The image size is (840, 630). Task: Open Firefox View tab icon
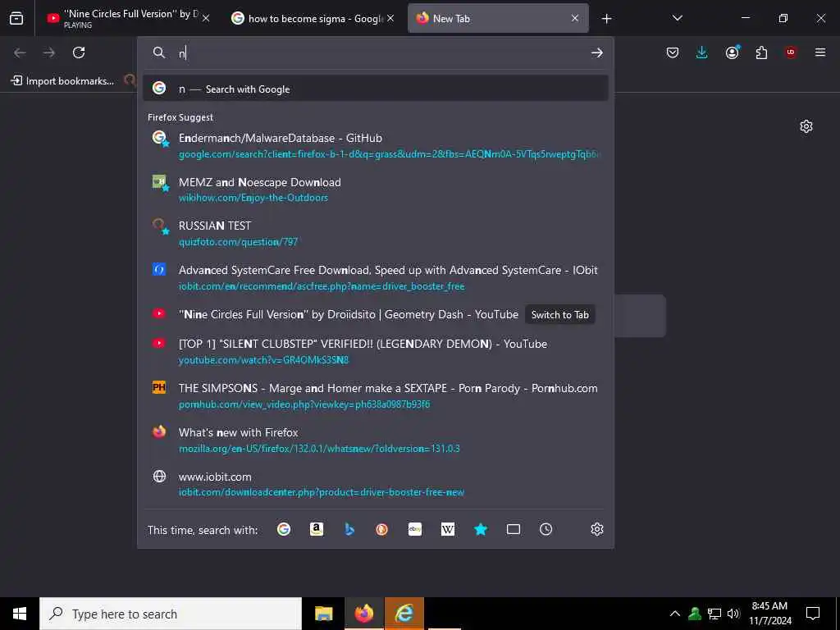tap(16, 18)
